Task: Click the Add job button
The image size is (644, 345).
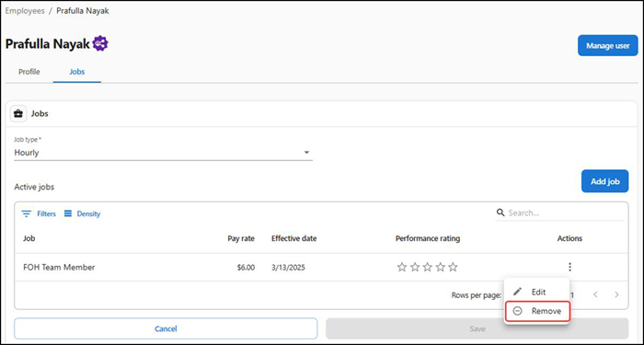Action: coord(605,181)
